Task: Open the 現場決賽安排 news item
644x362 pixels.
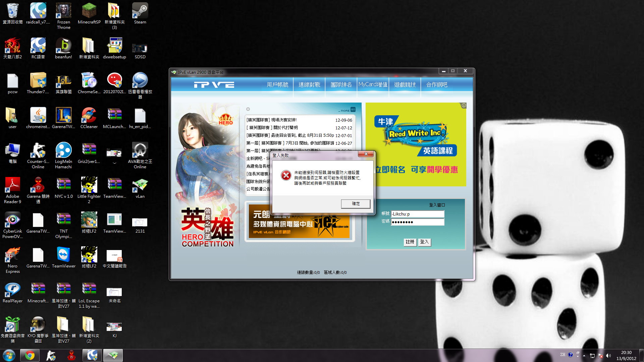Action: point(283,120)
